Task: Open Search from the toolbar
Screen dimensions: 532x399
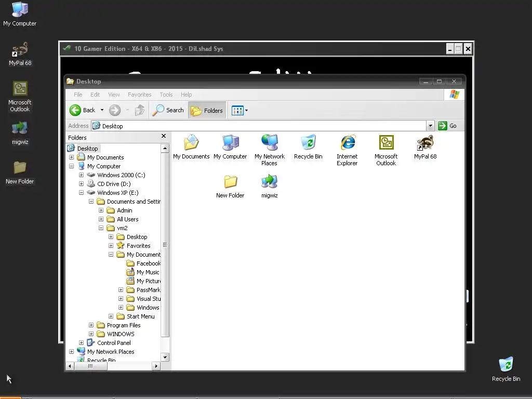Action: click(x=168, y=110)
